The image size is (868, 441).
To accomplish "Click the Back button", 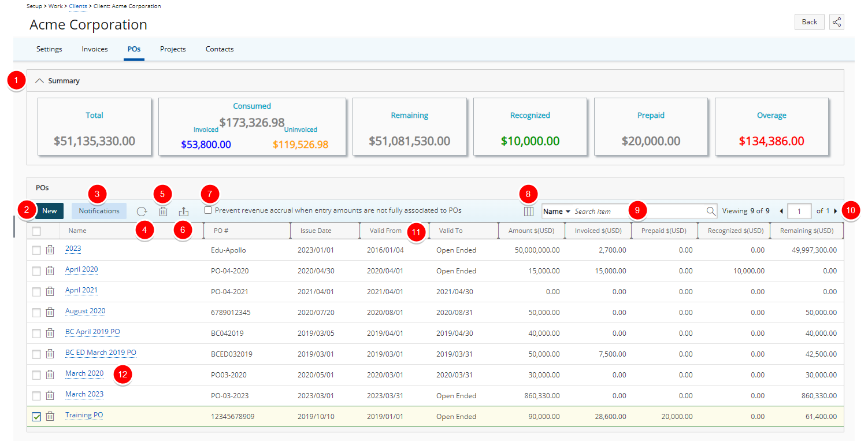I will point(810,22).
